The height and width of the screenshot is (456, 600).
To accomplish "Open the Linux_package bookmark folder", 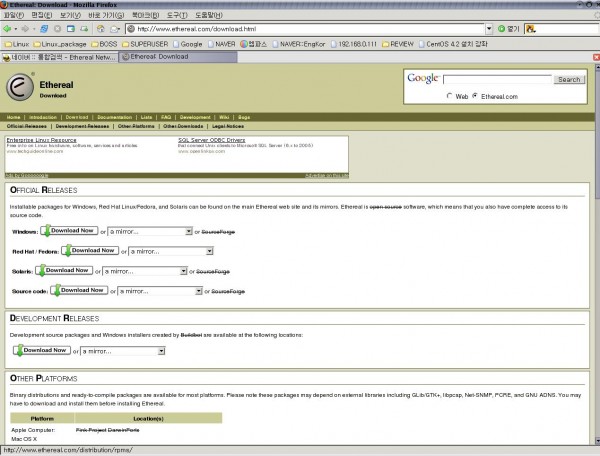I will point(60,44).
